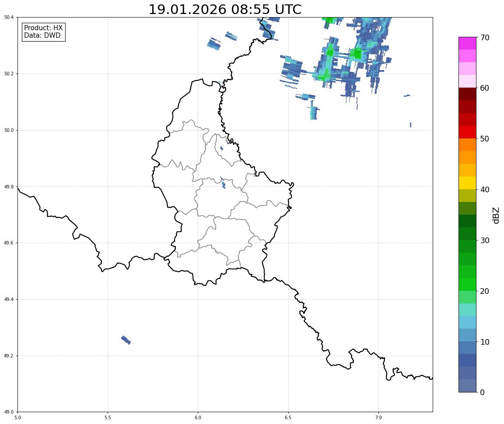The height and width of the screenshot is (424, 504).
Task: Click the latitude tick label "49.8"
Action: (x=9, y=187)
